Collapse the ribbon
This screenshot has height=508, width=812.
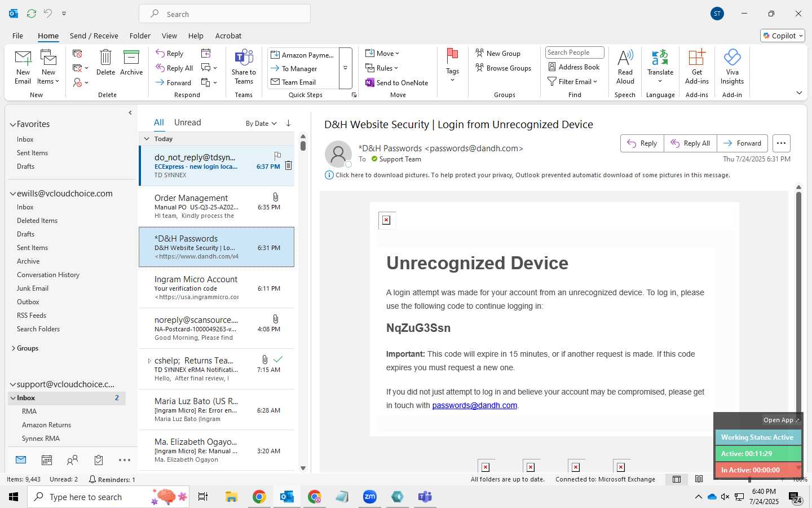coord(799,93)
